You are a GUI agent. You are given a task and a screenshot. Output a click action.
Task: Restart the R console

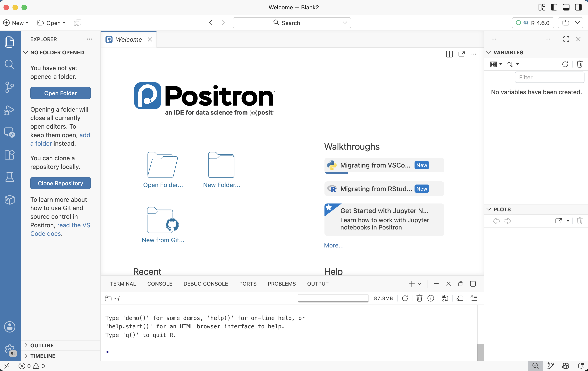[x=405, y=298]
